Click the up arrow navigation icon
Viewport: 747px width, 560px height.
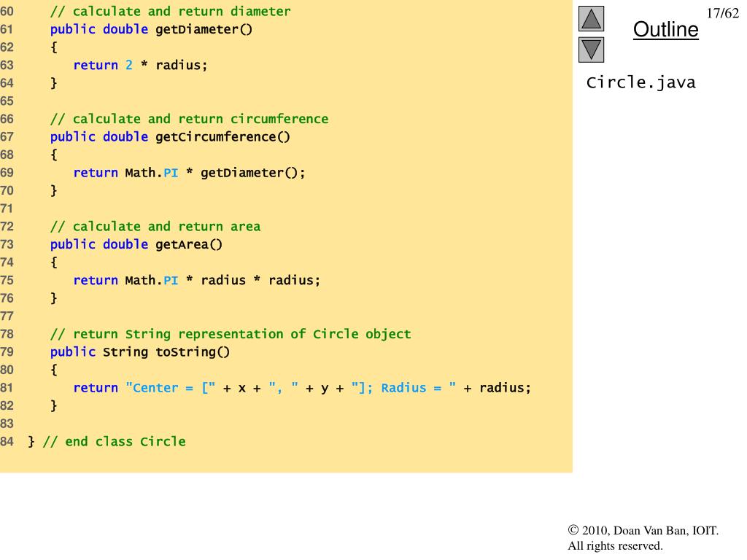pyautogui.click(x=591, y=18)
